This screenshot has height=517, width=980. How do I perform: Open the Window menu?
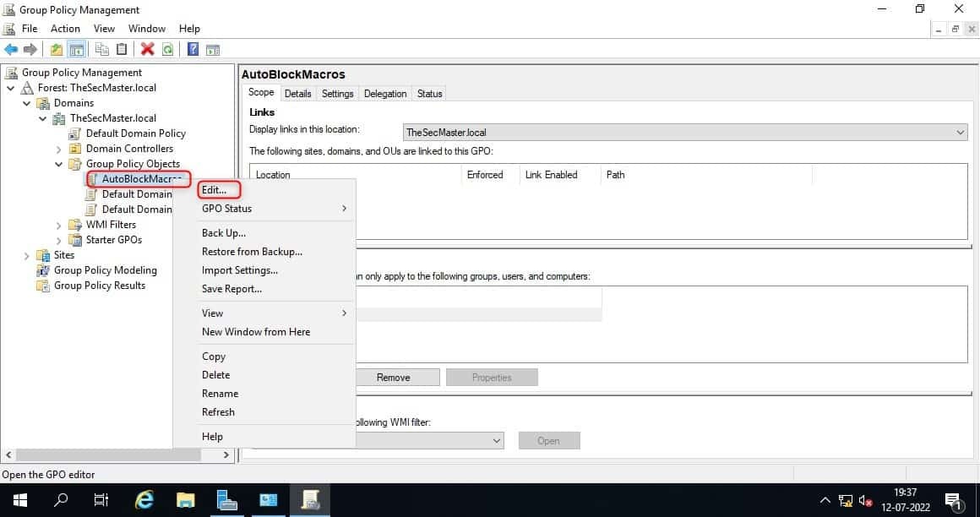(x=147, y=29)
